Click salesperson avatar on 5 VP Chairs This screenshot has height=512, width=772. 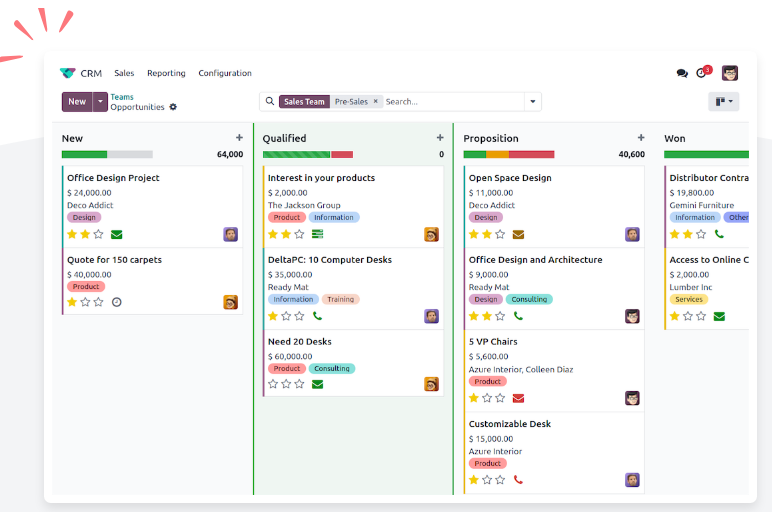click(x=632, y=398)
